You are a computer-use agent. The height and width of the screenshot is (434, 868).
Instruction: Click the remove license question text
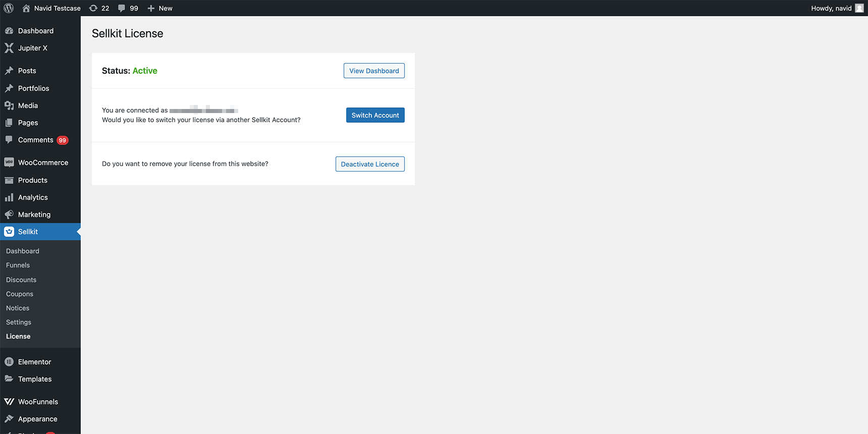click(x=185, y=164)
